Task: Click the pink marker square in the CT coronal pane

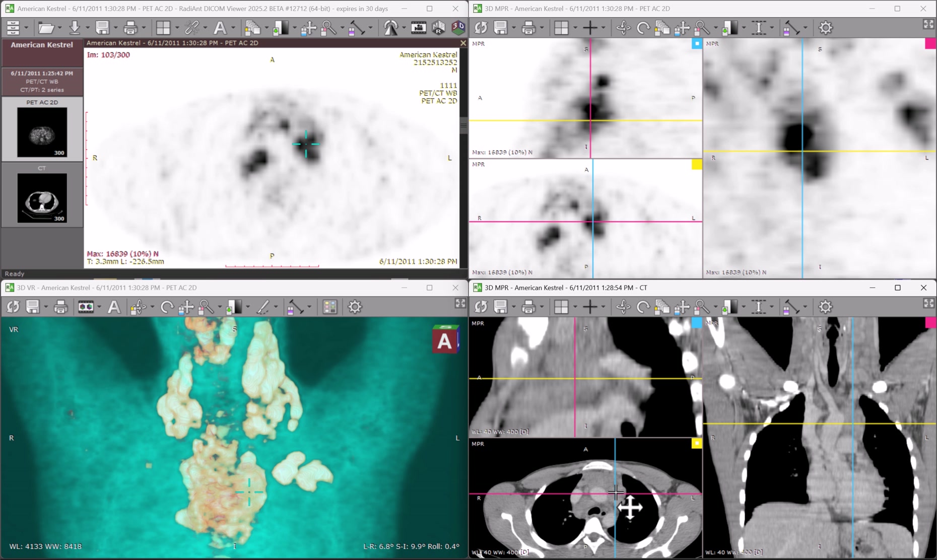Action: tap(931, 323)
